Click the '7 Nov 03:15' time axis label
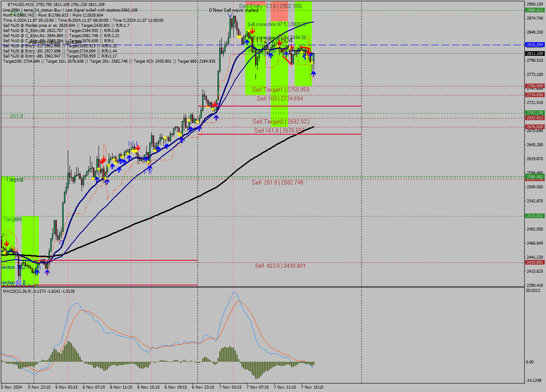This screenshot has width=546, height=392. tap(230, 387)
